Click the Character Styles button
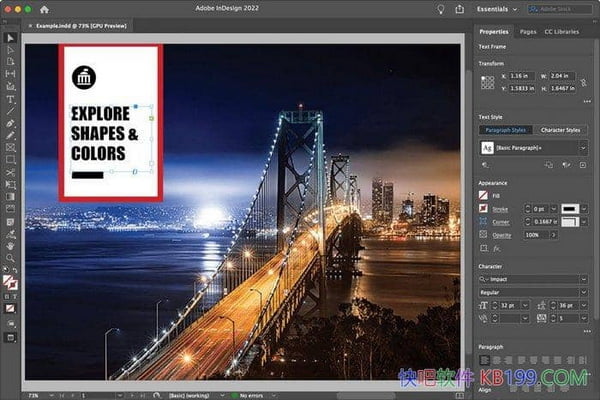 [561, 129]
